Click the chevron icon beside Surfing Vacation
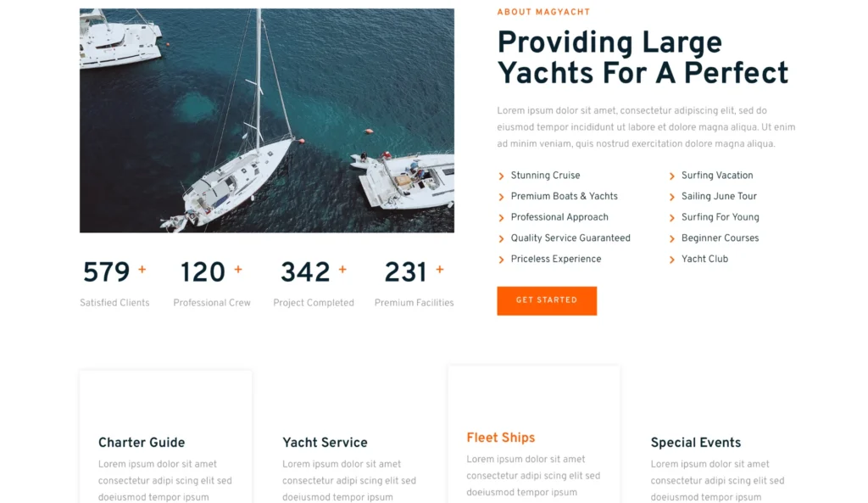The image size is (868, 503). click(672, 176)
